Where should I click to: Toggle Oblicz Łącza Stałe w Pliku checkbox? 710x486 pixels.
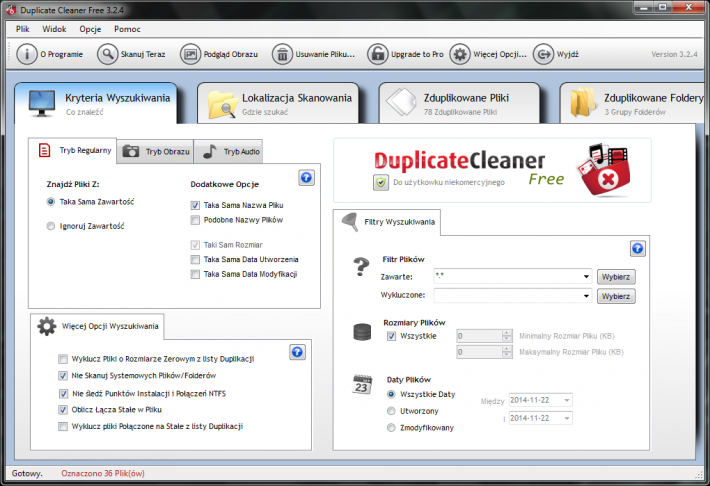(x=63, y=410)
